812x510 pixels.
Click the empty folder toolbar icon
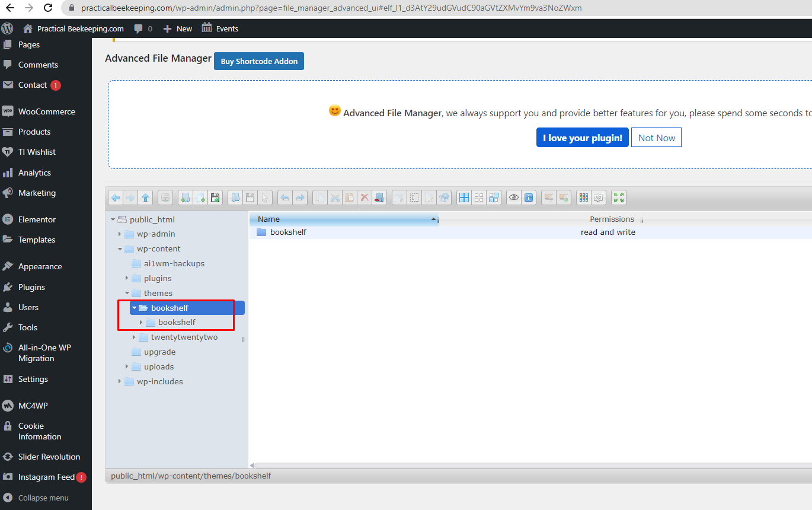coord(379,197)
